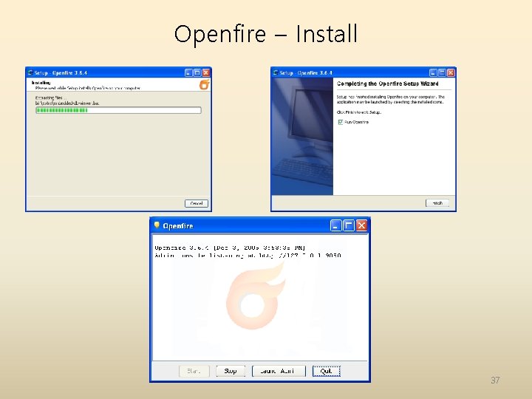Click the disabled Start button in Openfire
The width and height of the screenshot is (532, 399).
point(194,371)
